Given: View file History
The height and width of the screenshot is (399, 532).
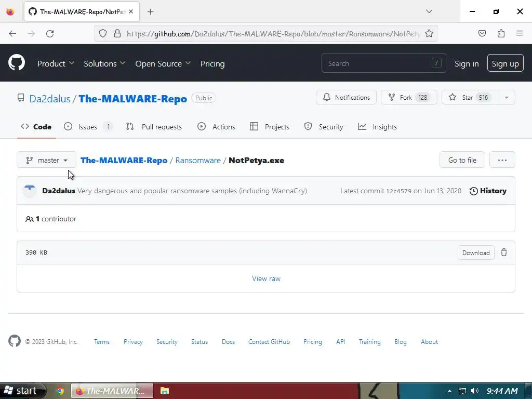Looking at the screenshot, I should click(x=488, y=191).
